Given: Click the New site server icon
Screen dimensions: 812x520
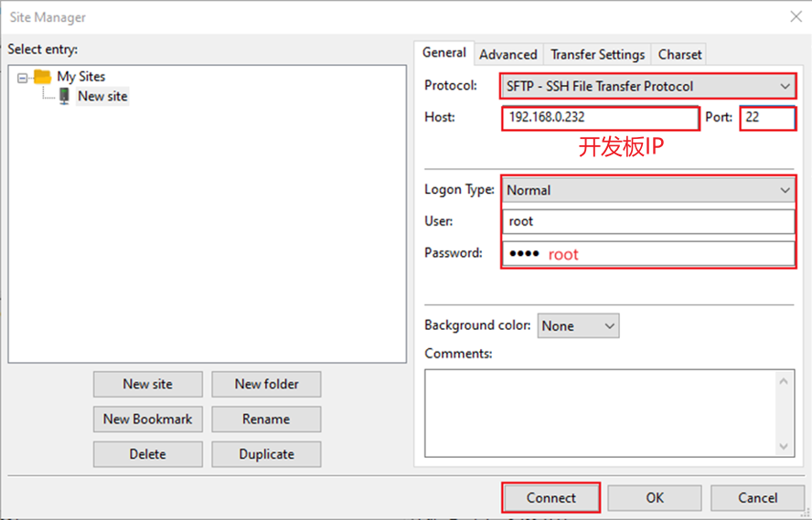Looking at the screenshot, I should click(64, 96).
